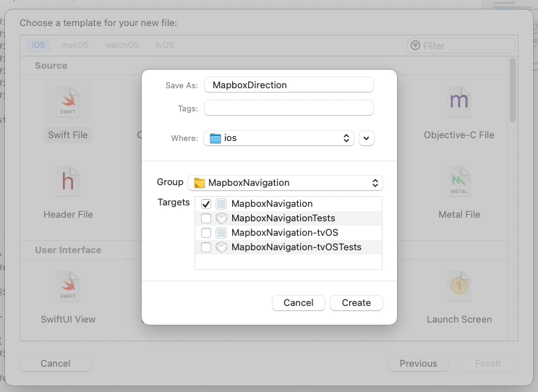This screenshot has height=392, width=538.
Task: Select the MapboxNavigation-tvOSTests row text
Action: pos(296,247)
